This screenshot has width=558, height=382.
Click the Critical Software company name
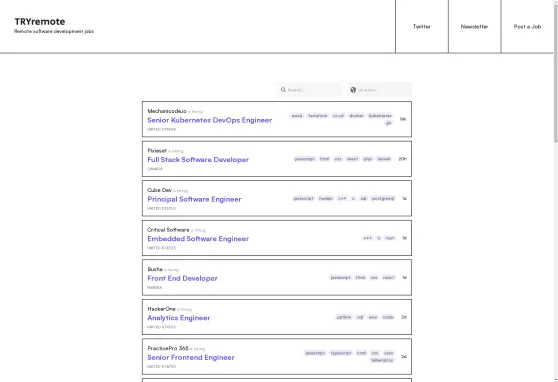click(168, 230)
